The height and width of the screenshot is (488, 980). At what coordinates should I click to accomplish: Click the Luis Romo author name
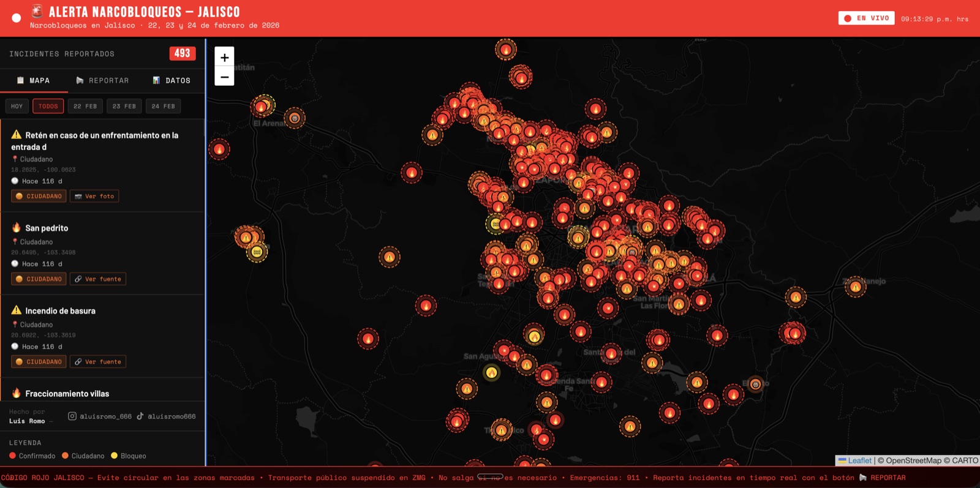click(x=27, y=421)
